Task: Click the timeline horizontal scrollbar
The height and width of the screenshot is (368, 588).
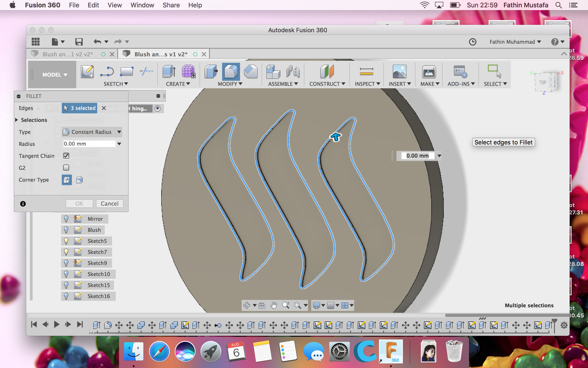Action: click(507, 315)
